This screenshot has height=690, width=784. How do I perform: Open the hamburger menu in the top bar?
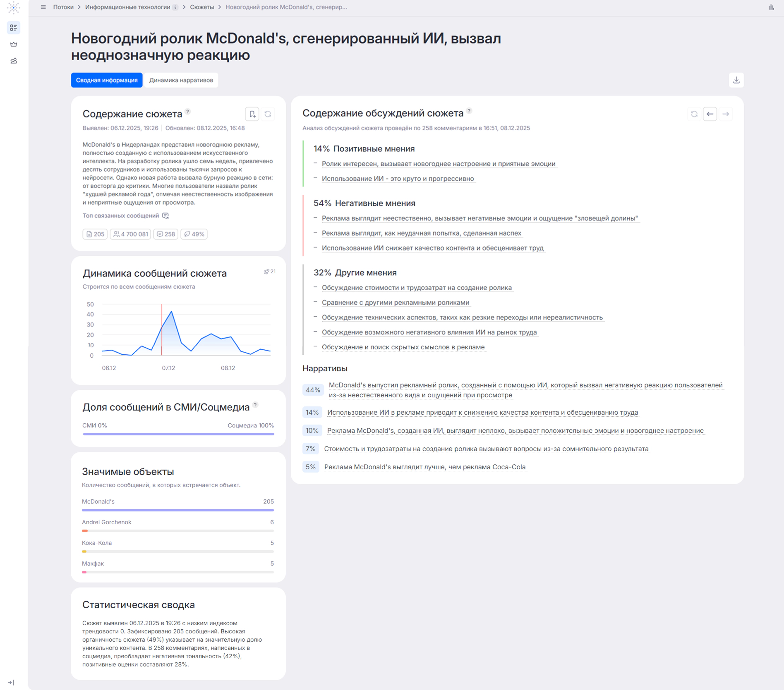[43, 7]
